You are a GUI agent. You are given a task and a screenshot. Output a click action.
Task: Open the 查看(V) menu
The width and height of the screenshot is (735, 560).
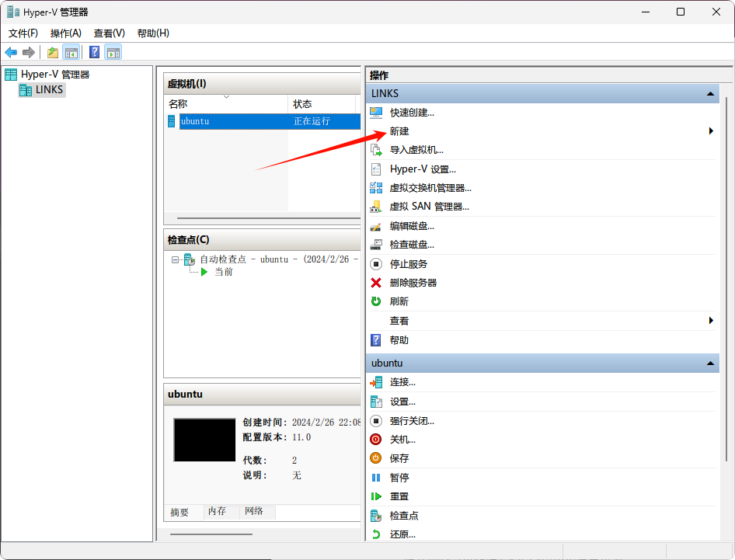110,33
